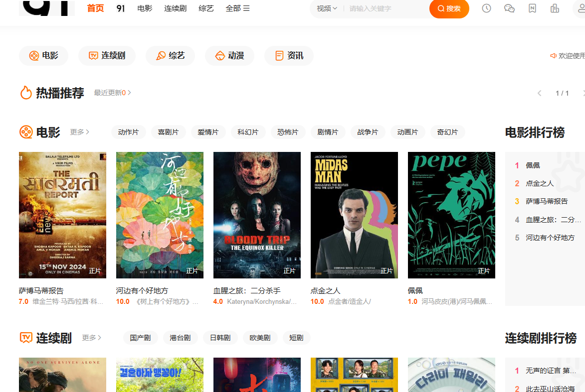Click the 萨博马蒂报告 title under its poster
Viewport: 585px width, 392px height.
pos(41,291)
